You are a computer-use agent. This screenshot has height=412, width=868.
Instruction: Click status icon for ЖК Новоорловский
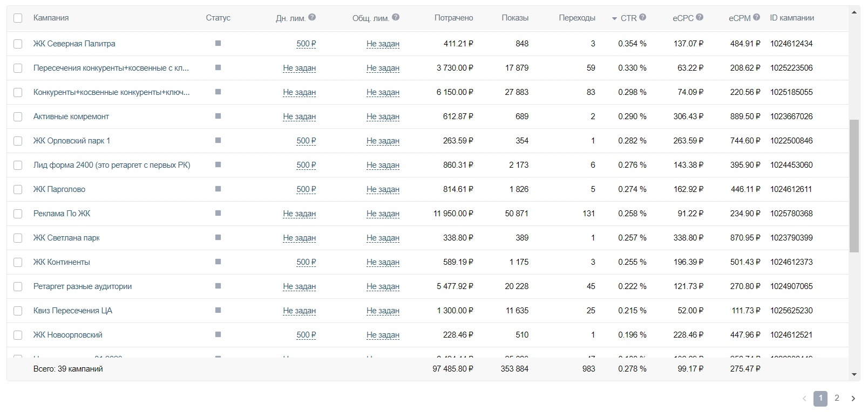pos(218,334)
